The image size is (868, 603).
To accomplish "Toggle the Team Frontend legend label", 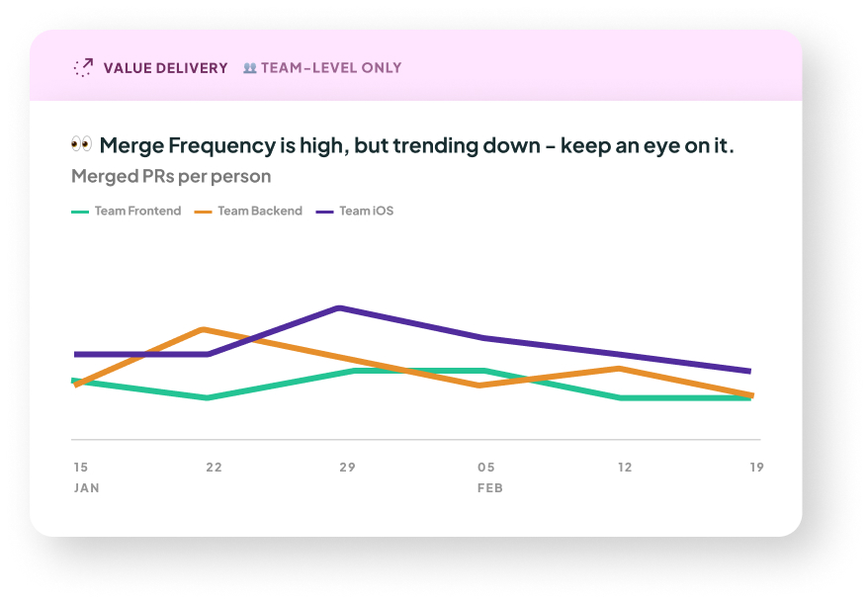I will point(137,211).
